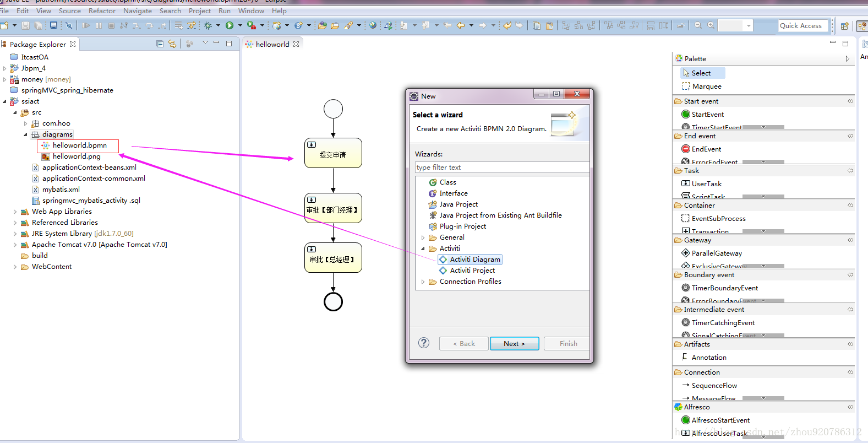The width and height of the screenshot is (868, 443).
Task: Collapse the ssiact project node
Action: pos(5,101)
